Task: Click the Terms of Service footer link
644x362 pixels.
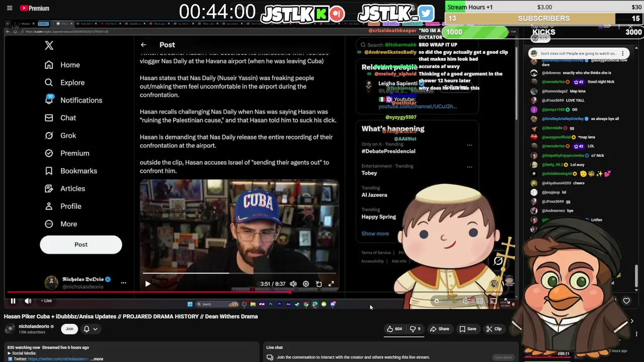Action: [376, 253]
